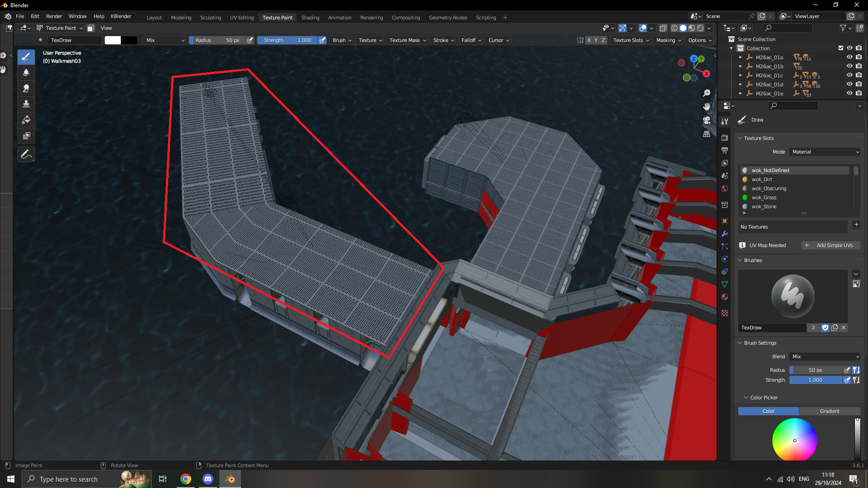Hide M26ac_01c in viewport via eye icon
This screenshot has height=488, width=868.
pos(849,75)
